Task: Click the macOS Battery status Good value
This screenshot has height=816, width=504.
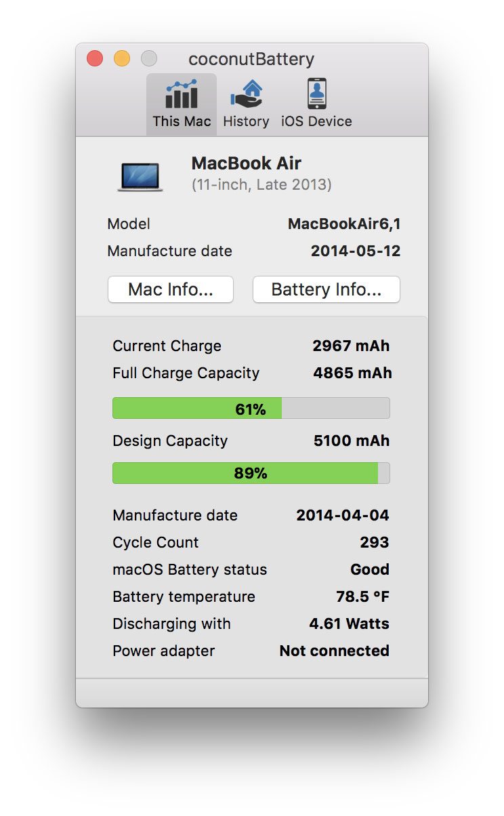Action: 370,569
